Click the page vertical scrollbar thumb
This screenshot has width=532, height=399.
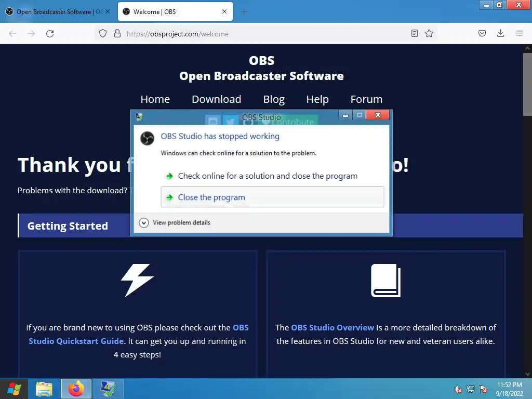(x=527, y=84)
